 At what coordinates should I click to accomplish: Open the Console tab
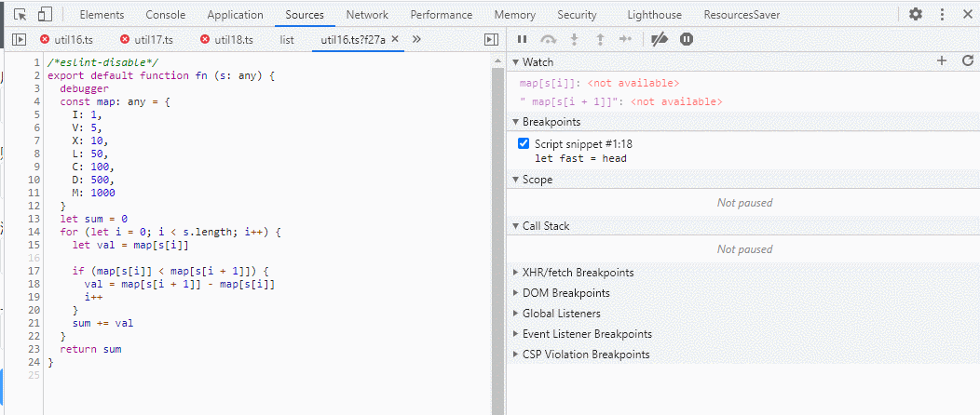[166, 15]
